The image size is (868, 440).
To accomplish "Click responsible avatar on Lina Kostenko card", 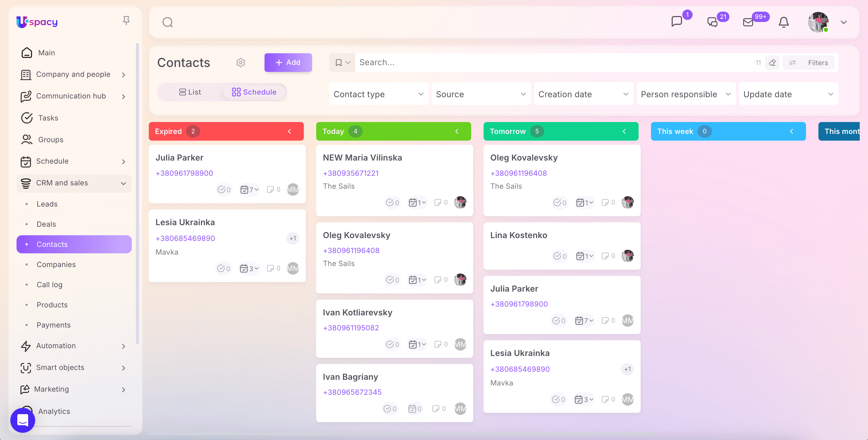I will [627, 256].
